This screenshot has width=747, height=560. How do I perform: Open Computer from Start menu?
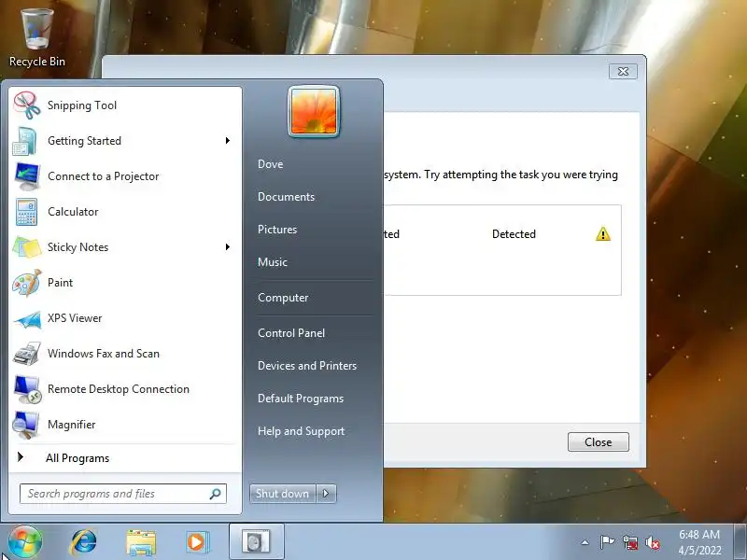(283, 298)
